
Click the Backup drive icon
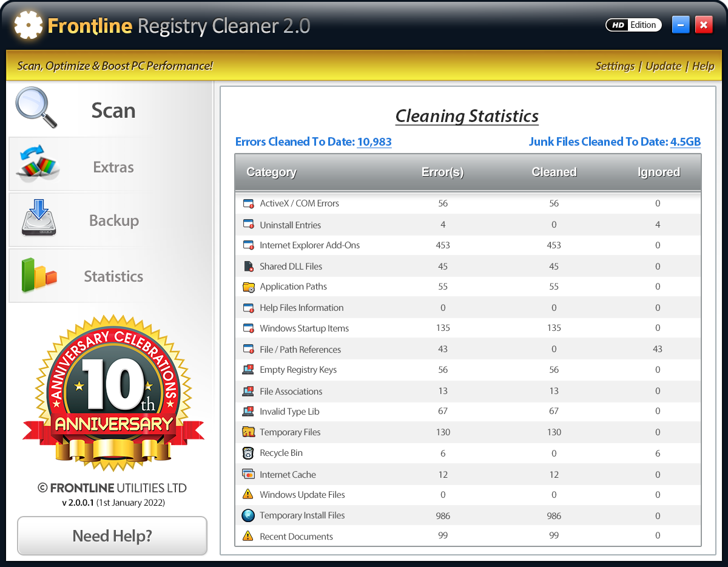pos(39,219)
